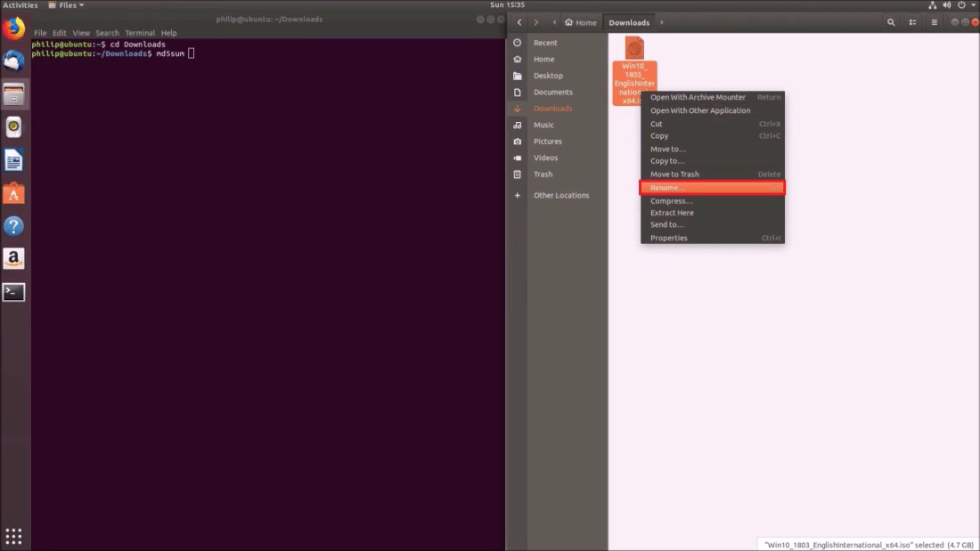Screen dimensions: 980x551
Task: Click inside the terminal command line
Action: tap(192, 53)
